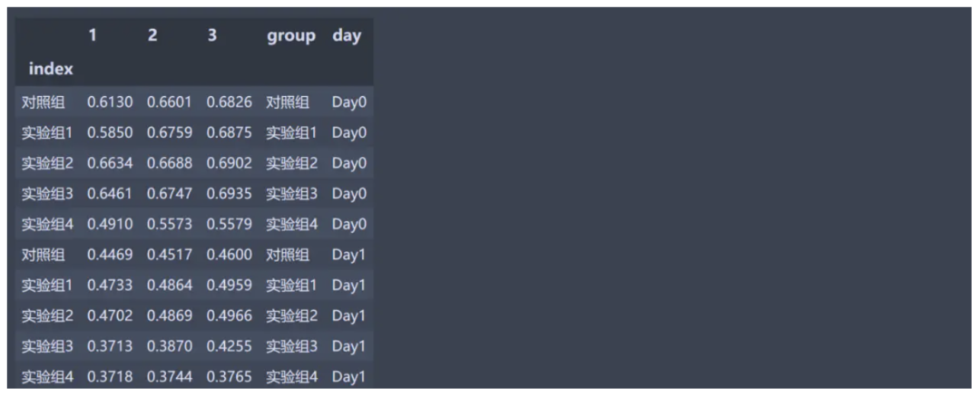Click the 'day' column header
The image size is (980, 397).
point(347,35)
